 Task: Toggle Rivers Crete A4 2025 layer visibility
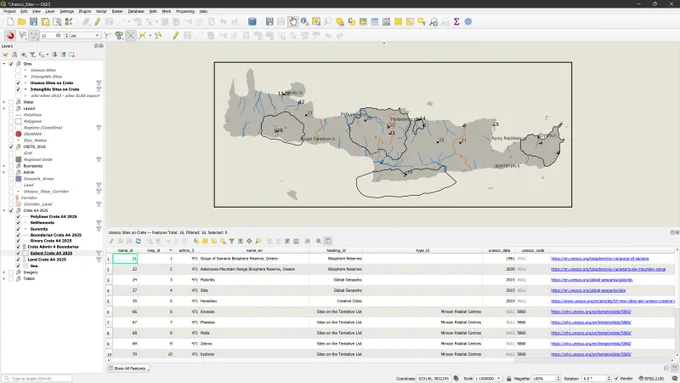pyautogui.click(x=18, y=241)
